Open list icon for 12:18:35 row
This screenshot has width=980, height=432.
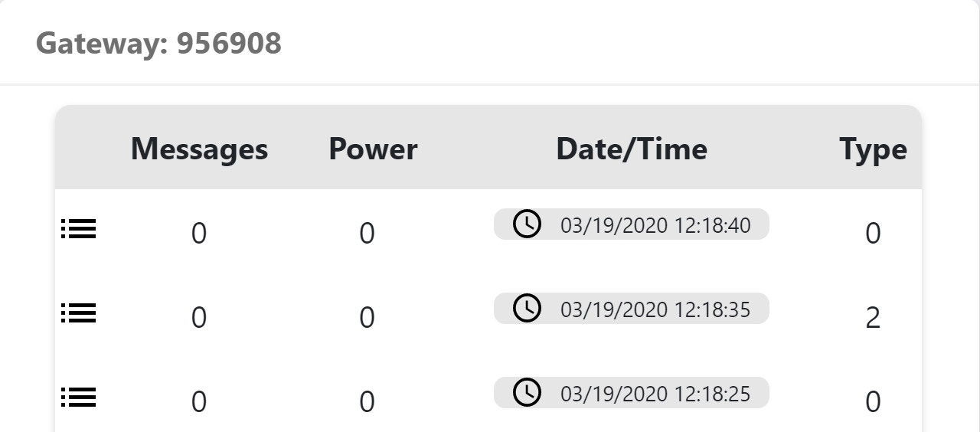click(78, 313)
